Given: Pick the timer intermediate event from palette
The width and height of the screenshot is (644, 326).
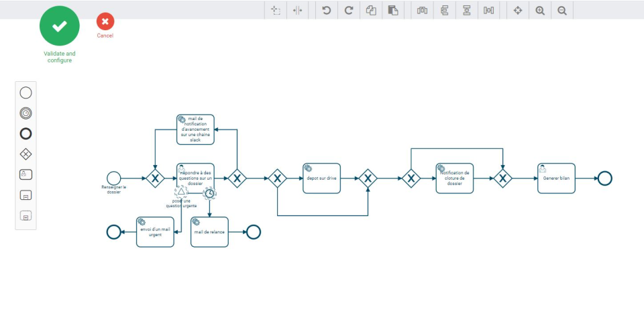Looking at the screenshot, I should point(25,113).
